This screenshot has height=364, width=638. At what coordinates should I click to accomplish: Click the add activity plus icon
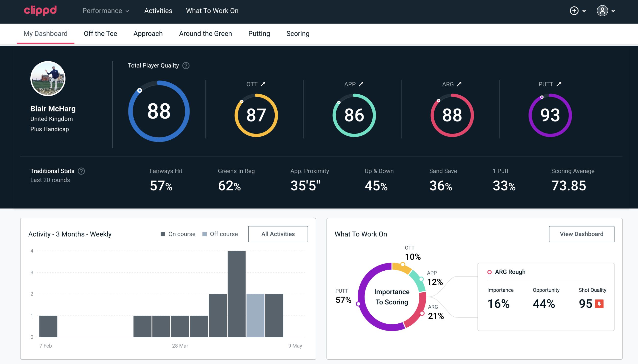(x=574, y=11)
